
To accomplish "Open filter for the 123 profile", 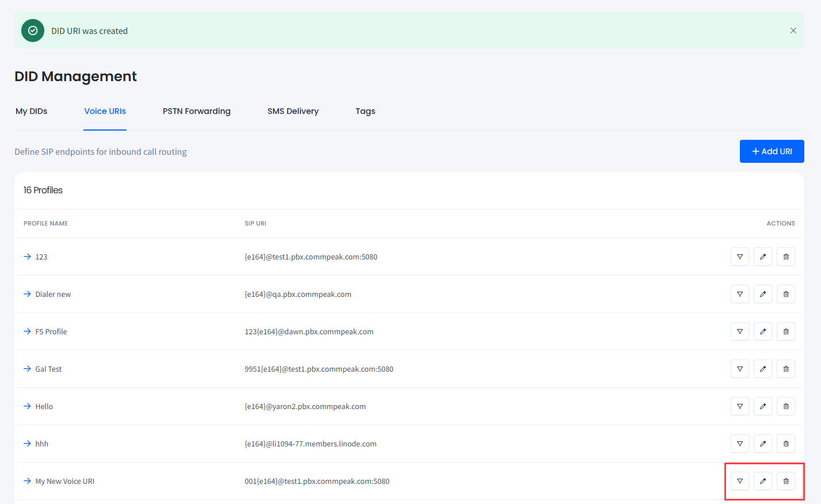I will pyautogui.click(x=740, y=257).
